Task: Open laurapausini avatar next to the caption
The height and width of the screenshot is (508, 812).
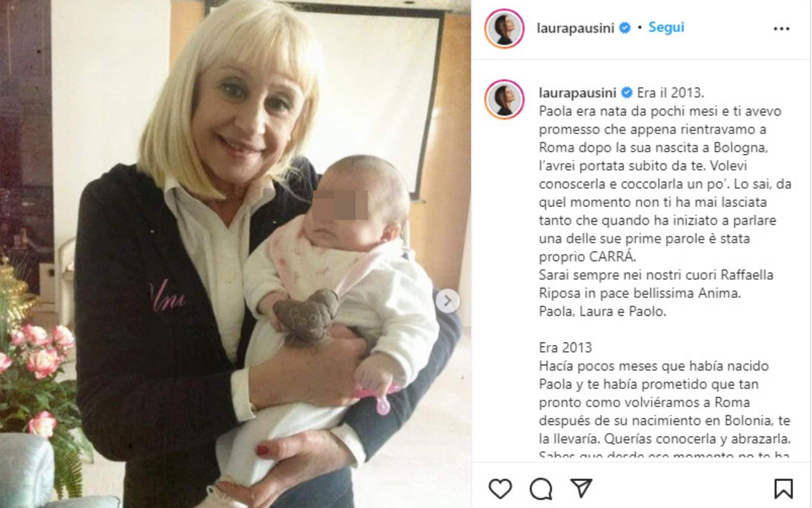Action: point(504,99)
